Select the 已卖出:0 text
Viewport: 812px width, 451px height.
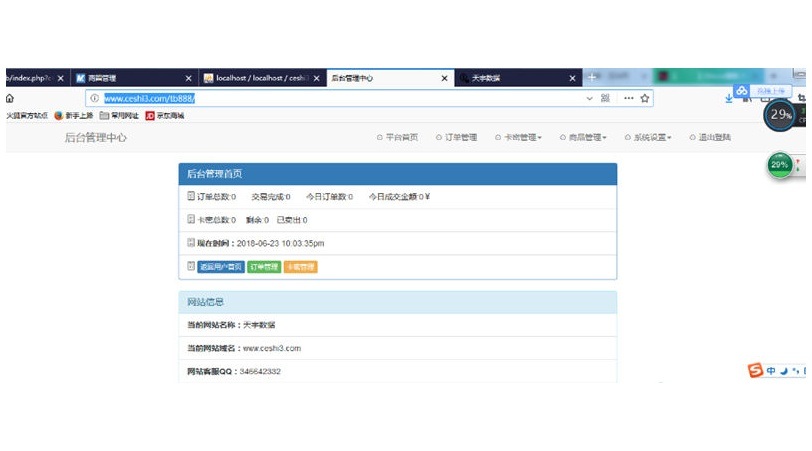coord(292,220)
